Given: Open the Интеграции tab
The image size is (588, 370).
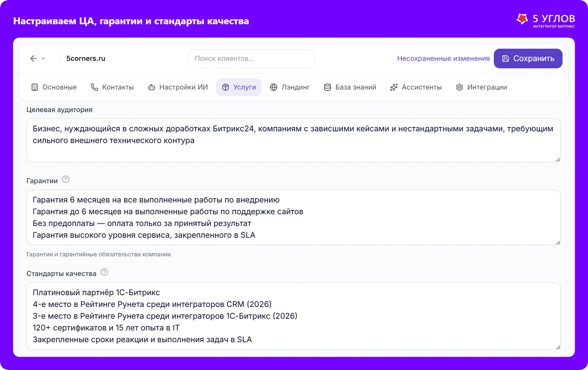Looking at the screenshot, I should click(481, 87).
